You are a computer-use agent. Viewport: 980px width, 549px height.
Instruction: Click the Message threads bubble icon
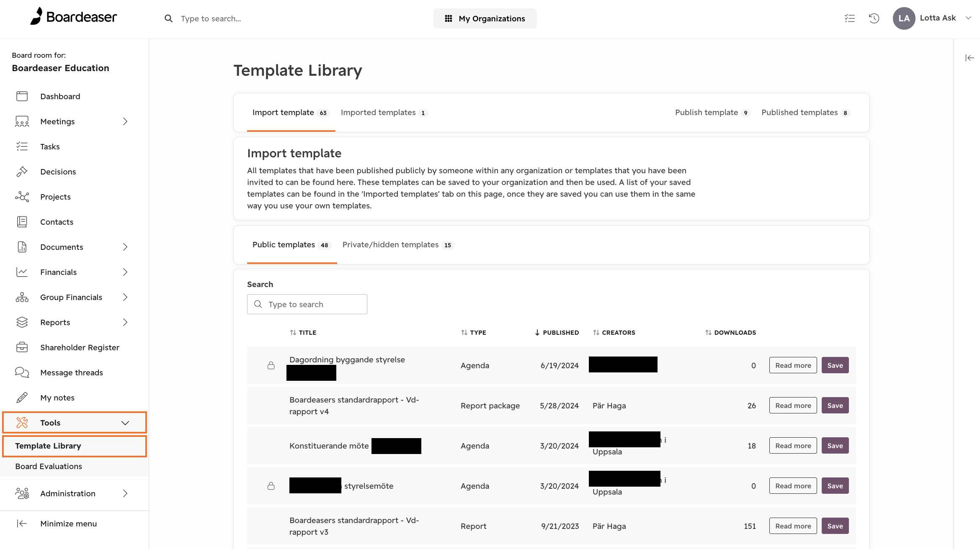click(x=22, y=372)
